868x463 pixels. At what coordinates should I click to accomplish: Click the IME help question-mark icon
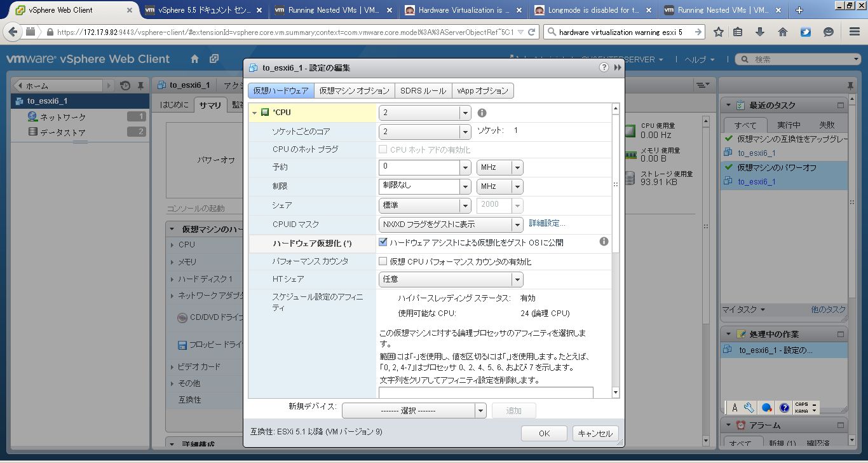coord(785,408)
